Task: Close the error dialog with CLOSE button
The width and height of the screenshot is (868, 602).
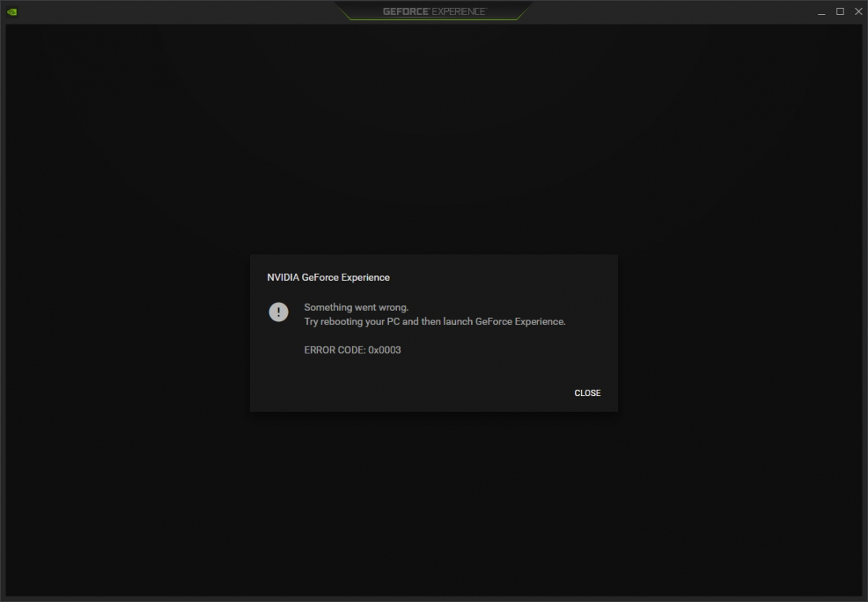Action: coord(587,393)
